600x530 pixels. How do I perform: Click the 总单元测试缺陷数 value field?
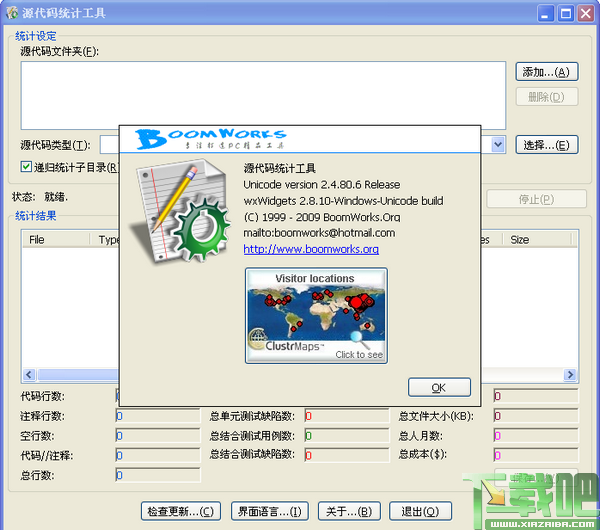[x=347, y=416]
